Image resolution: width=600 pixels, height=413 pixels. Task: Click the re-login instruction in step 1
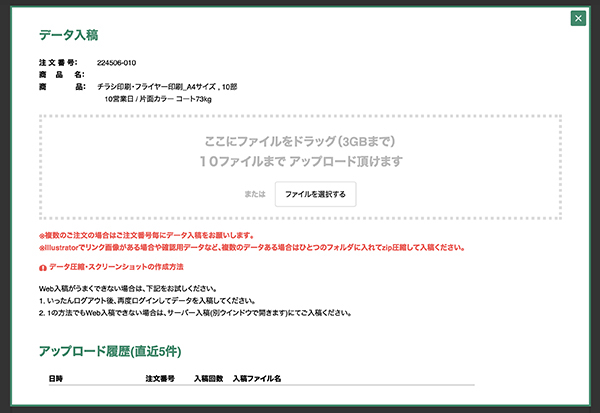click(158, 301)
